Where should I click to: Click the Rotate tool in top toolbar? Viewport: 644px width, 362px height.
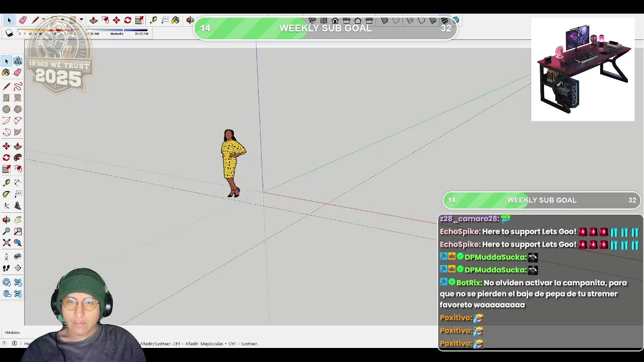pos(128,20)
